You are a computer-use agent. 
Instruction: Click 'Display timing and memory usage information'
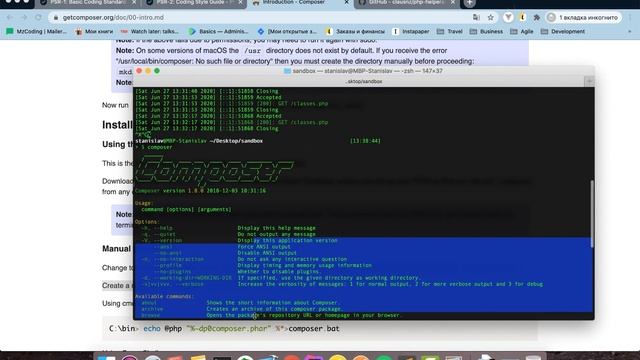pyautogui.click(x=304, y=265)
